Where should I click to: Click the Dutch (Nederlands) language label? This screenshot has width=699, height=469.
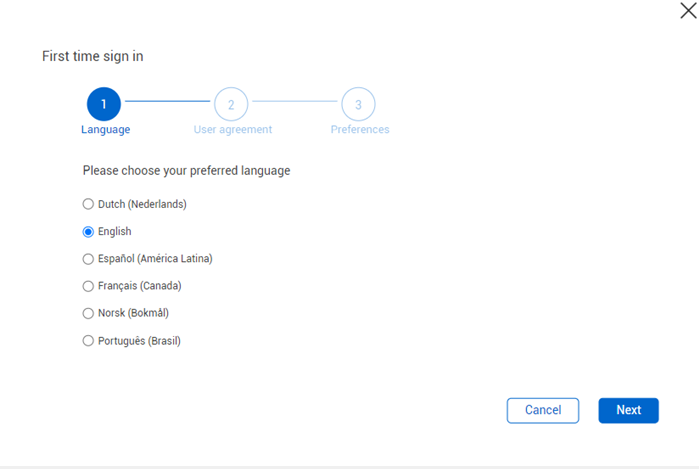(142, 204)
